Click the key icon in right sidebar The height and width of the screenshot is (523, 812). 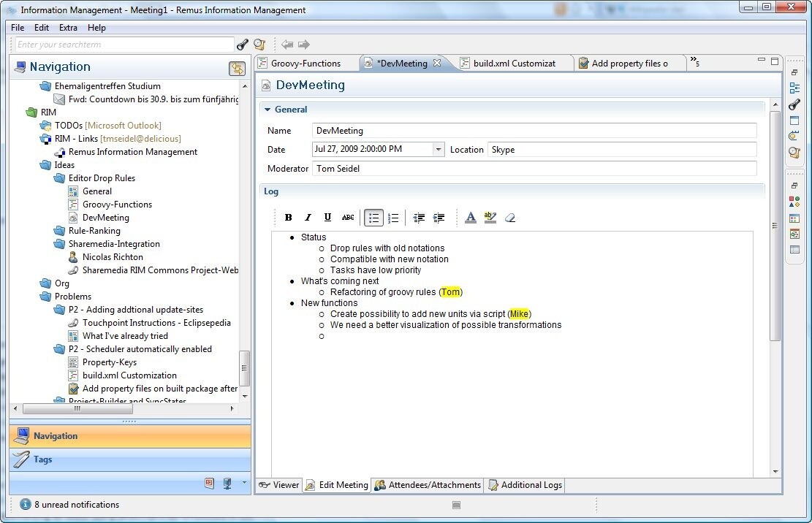tap(794, 104)
